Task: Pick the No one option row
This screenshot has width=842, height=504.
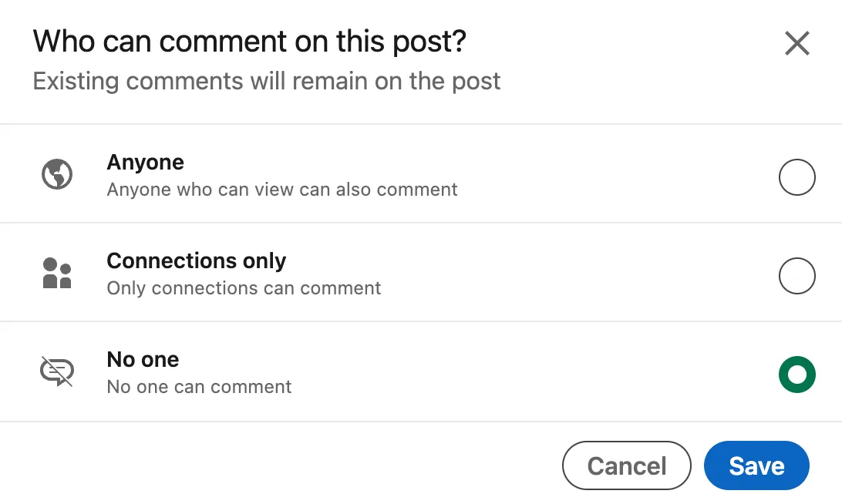Action: click(x=540, y=373)
